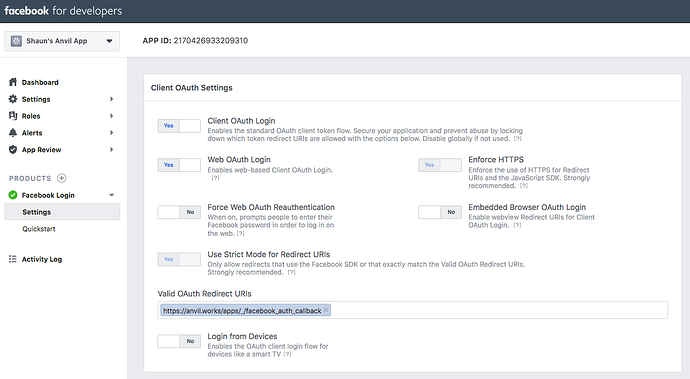The height and width of the screenshot is (379, 690).
Task: Remove the anvil.works redirect URI tag
Action: (x=326, y=310)
